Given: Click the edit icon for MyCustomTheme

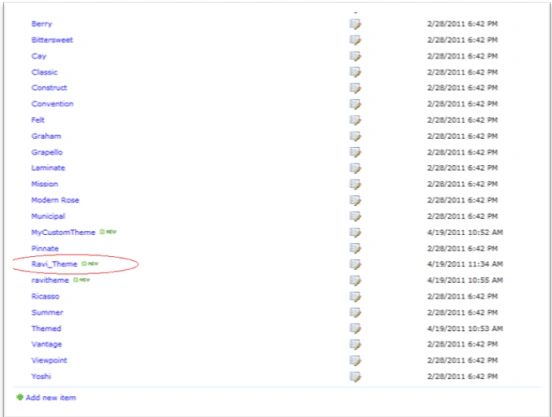Looking at the screenshot, I should pyautogui.click(x=355, y=233).
